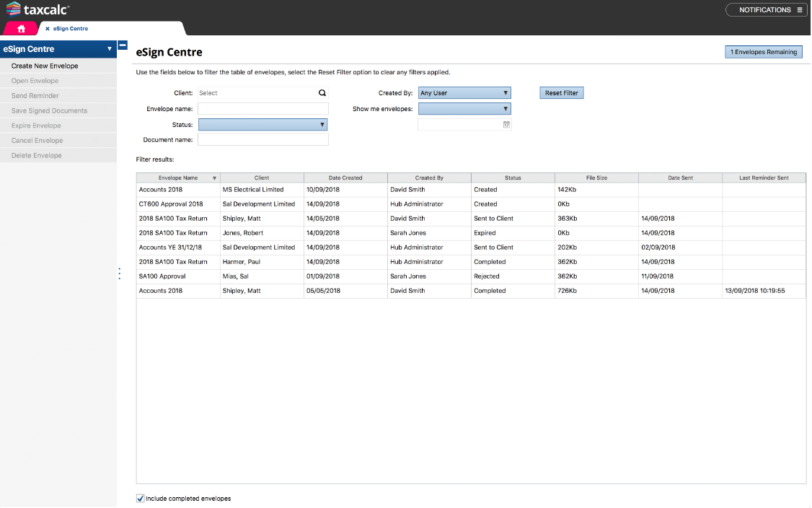Click the client search magnifier icon
812x508 pixels.
[x=322, y=93]
